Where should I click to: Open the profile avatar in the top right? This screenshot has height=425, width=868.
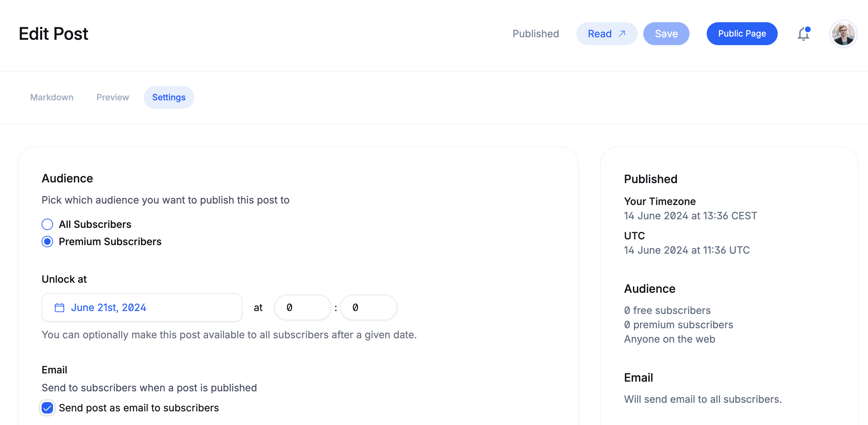[x=843, y=33]
